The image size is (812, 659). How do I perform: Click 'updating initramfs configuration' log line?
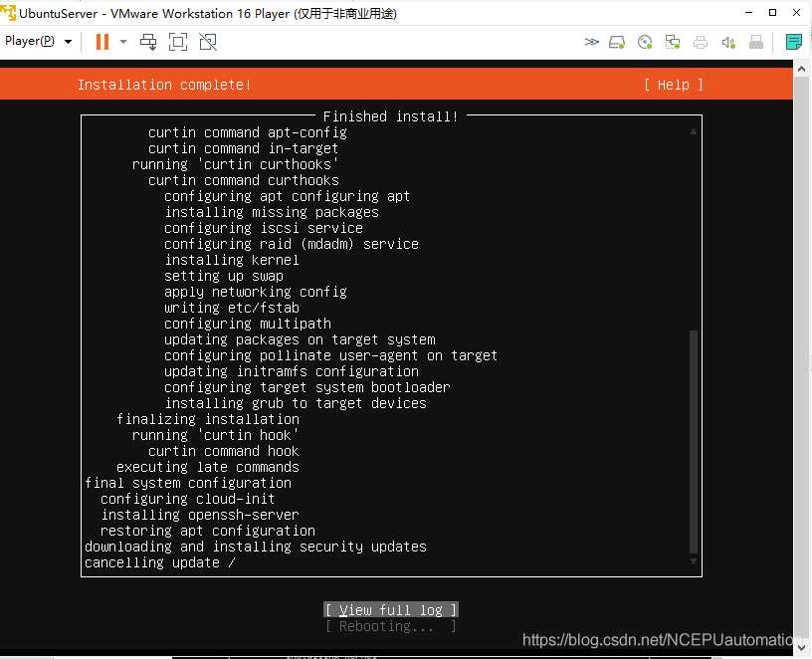click(292, 371)
